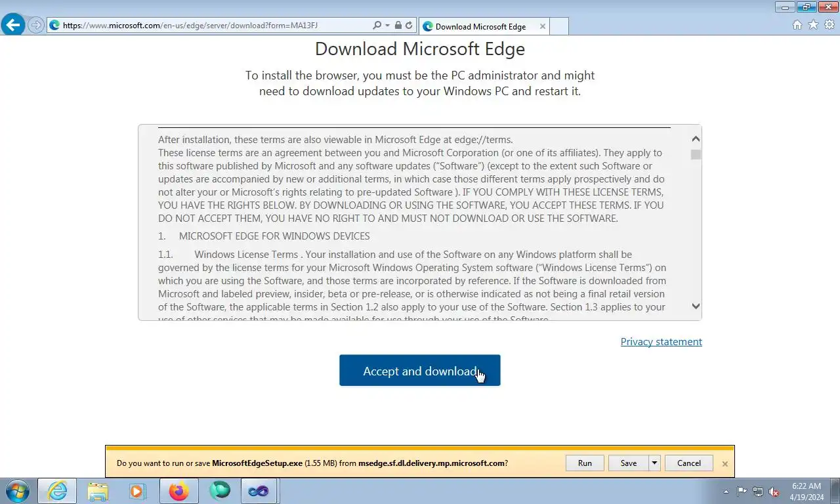Expand the Save options dropdown arrow
Viewport: 840px width, 504px height.
(654, 463)
